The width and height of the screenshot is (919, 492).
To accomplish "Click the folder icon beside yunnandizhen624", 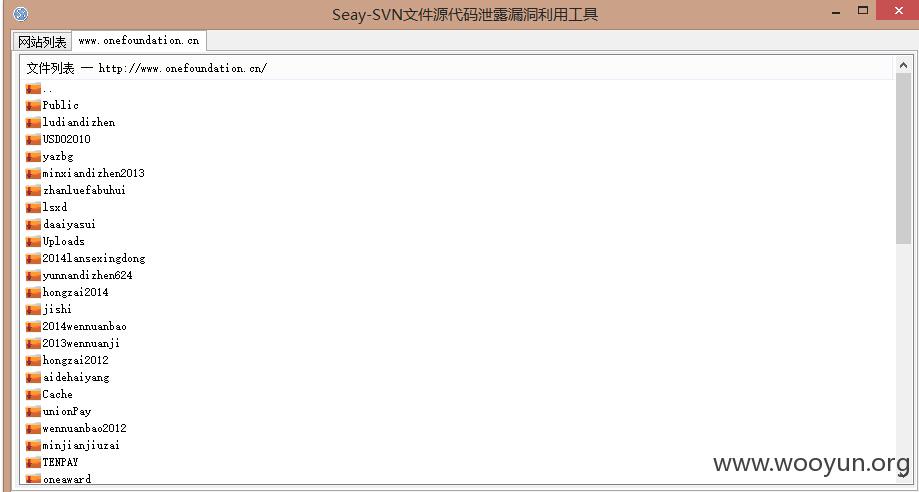I will tap(33, 276).
